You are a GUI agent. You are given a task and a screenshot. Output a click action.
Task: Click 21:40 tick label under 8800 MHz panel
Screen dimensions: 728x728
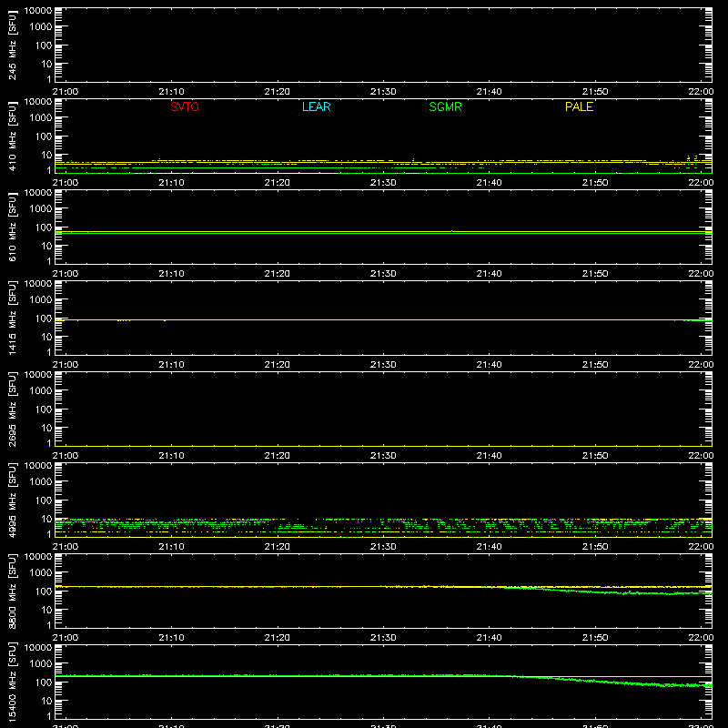pos(489,638)
